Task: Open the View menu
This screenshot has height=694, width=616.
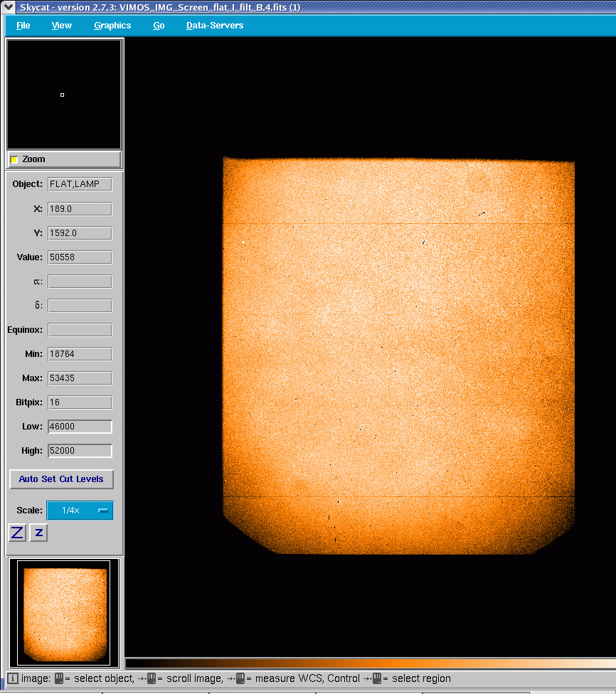Action: pyautogui.click(x=62, y=26)
